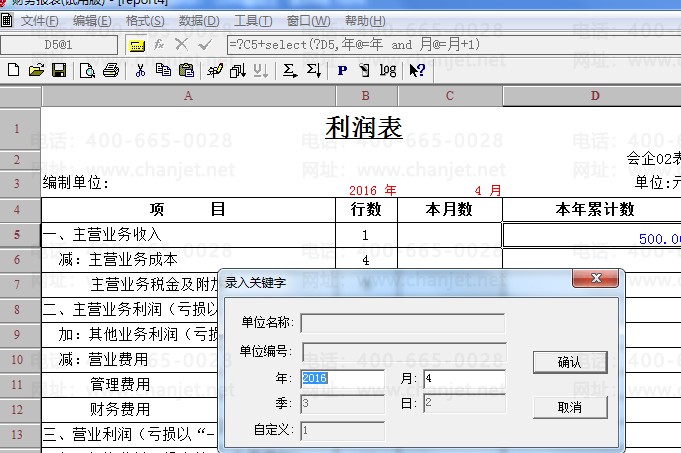The image size is (681, 453).
Task: Cancel formula entry with the X icon
Action: click(182, 44)
